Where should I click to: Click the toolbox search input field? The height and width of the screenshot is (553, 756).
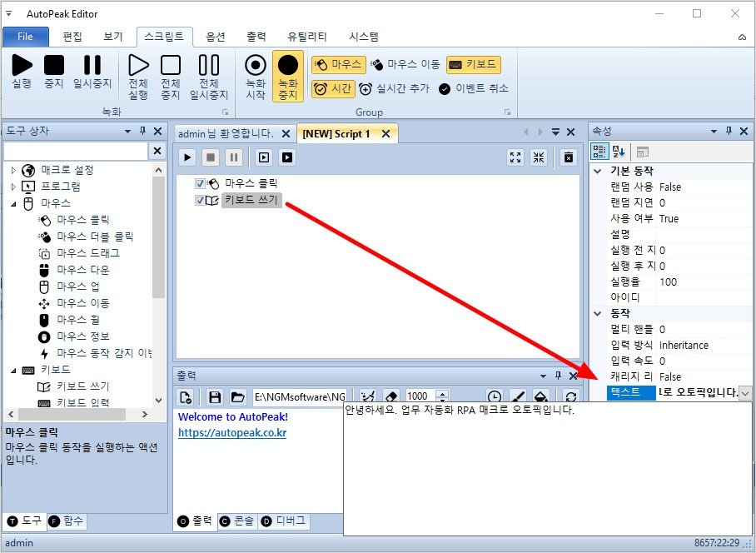pos(76,151)
